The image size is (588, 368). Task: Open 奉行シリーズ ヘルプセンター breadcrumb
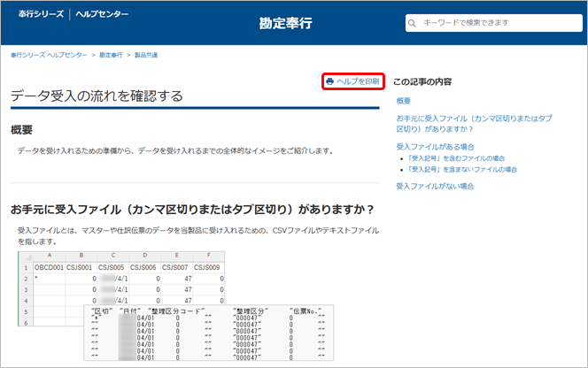pos(49,55)
